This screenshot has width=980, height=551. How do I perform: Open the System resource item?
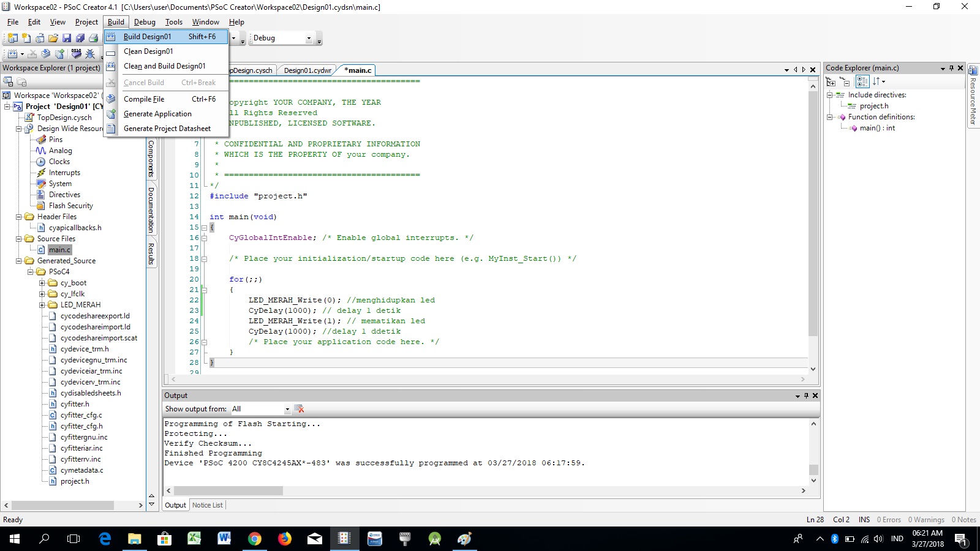(x=60, y=184)
